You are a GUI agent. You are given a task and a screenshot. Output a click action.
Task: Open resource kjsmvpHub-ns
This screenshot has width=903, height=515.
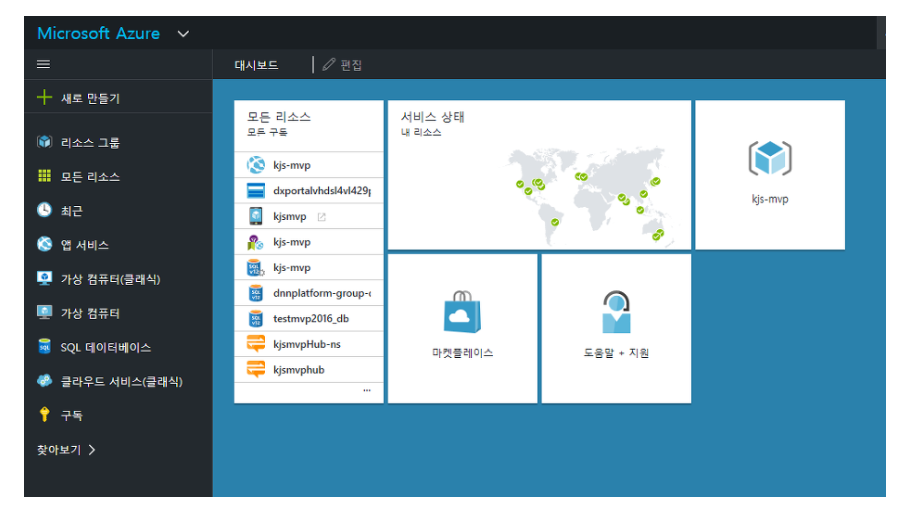click(x=309, y=344)
